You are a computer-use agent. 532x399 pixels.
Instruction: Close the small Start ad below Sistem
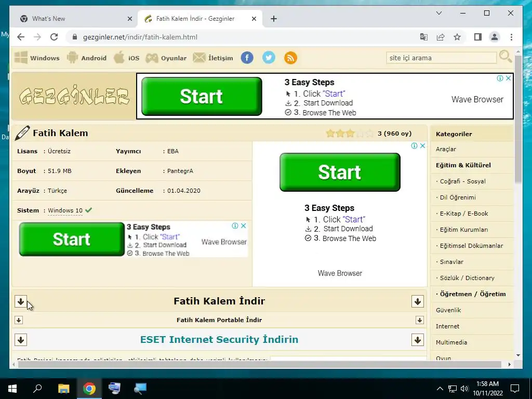tap(243, 225)
